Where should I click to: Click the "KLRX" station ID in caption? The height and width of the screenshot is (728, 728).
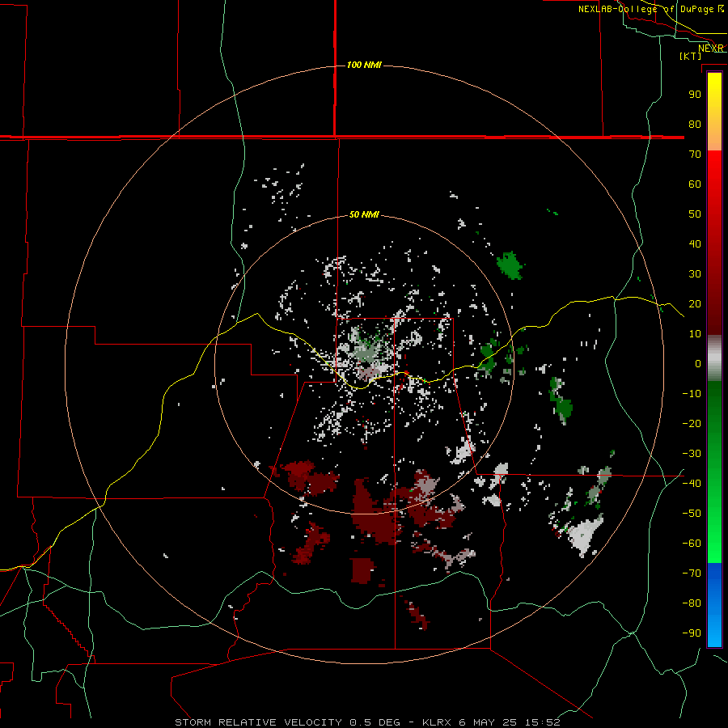437,722
